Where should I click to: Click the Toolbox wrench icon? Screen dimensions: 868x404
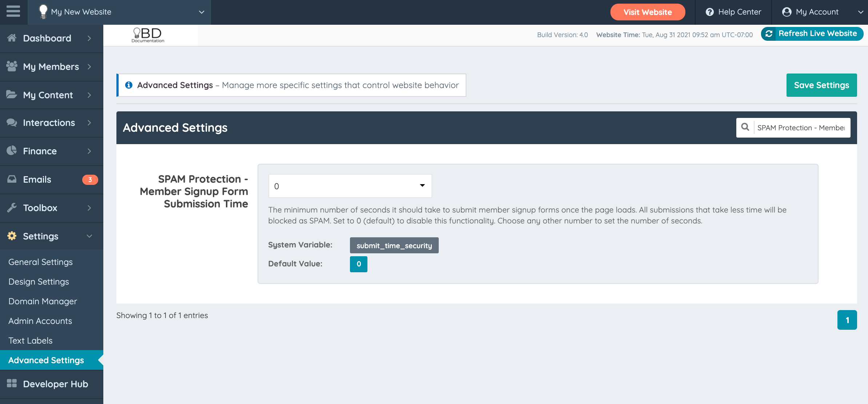[12, 207]
